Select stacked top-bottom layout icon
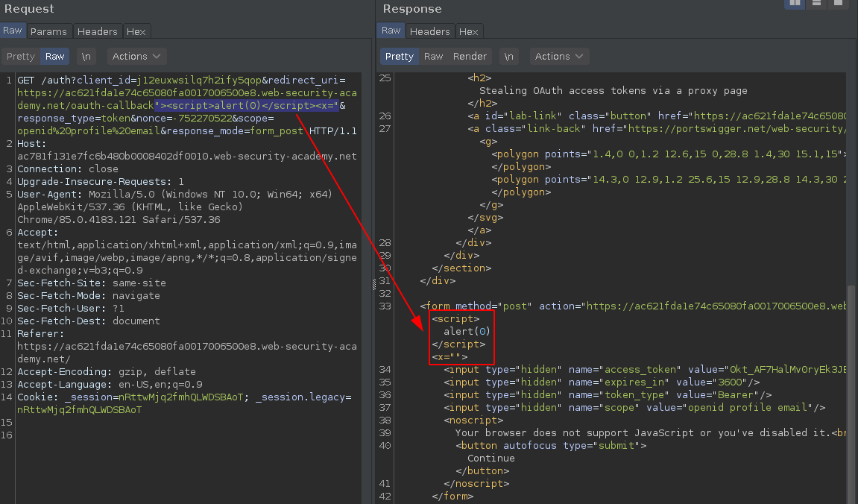This screenshot has width=858, height=504. 816,3
